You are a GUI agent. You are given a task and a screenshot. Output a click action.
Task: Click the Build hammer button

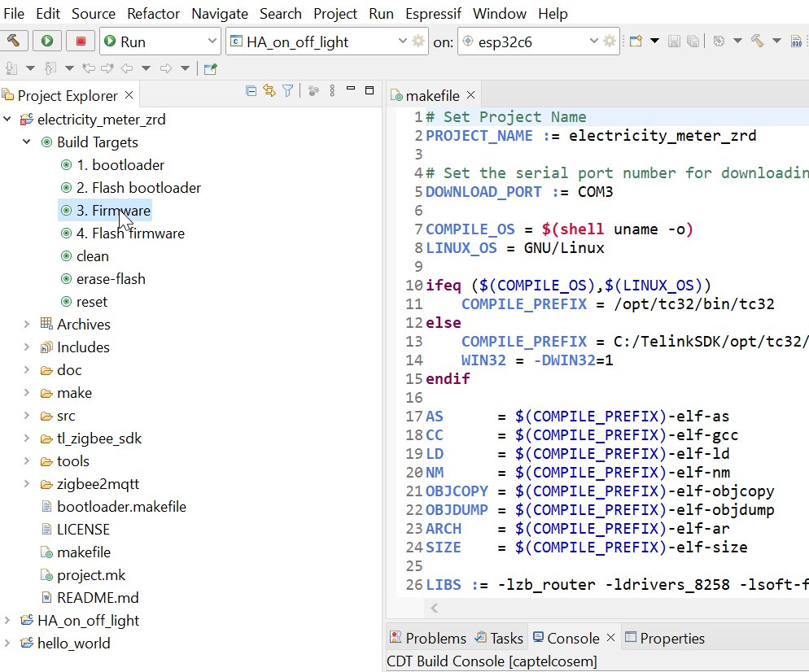pyautogui.click(x=15, y=41)
